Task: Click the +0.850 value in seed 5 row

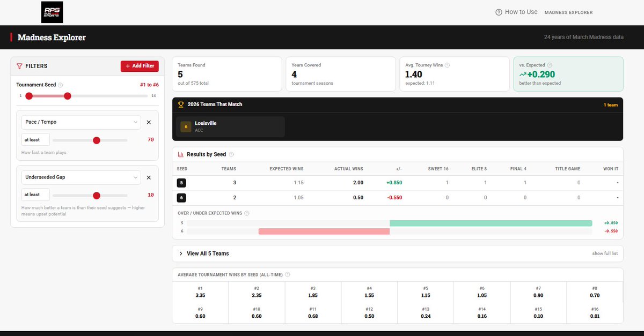Action: (x=394, y=183)
